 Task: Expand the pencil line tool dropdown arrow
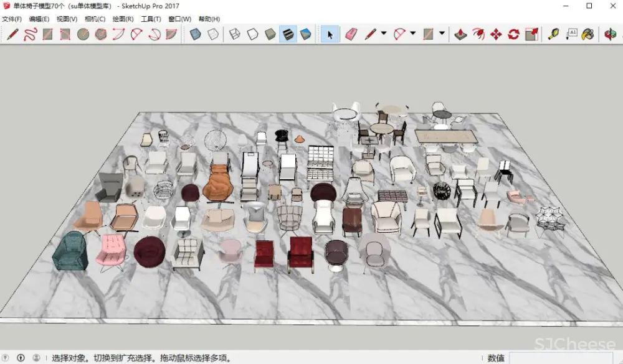click(384, 34)
